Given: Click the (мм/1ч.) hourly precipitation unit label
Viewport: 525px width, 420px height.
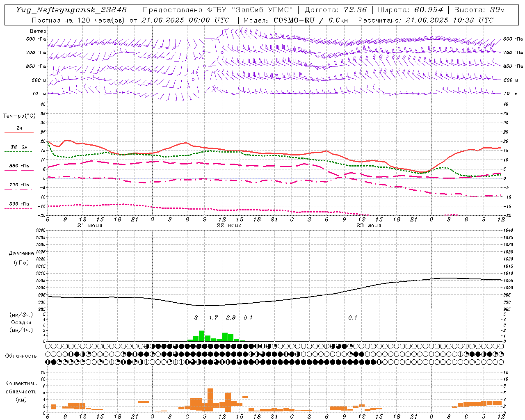Looking at the screenshot, I should click(x=21, y=330).
